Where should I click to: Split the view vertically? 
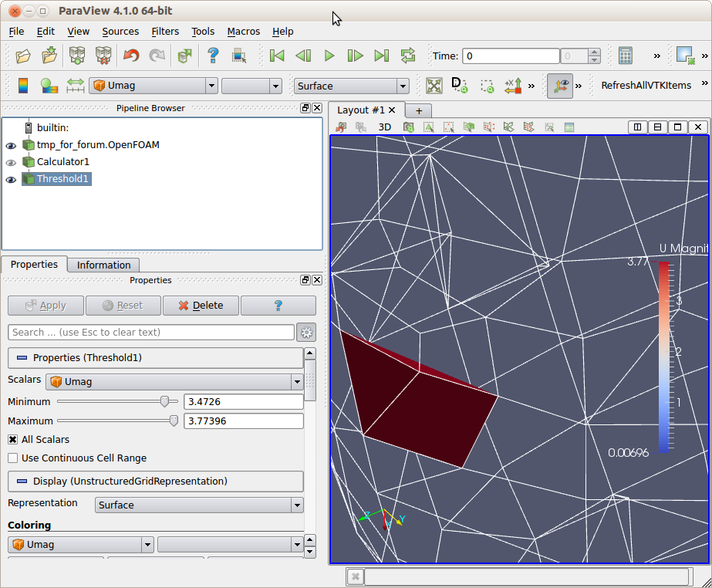click(657, 127)
